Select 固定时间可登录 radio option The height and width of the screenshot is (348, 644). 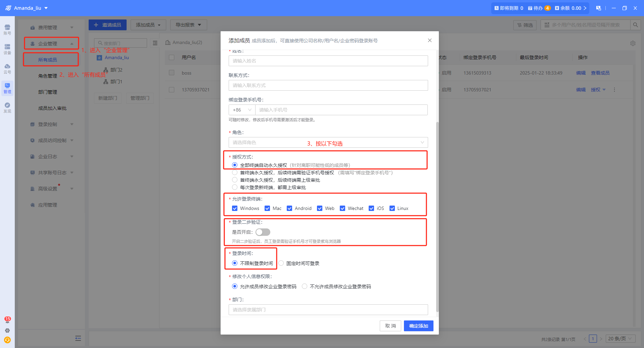[x=281, y=263]
